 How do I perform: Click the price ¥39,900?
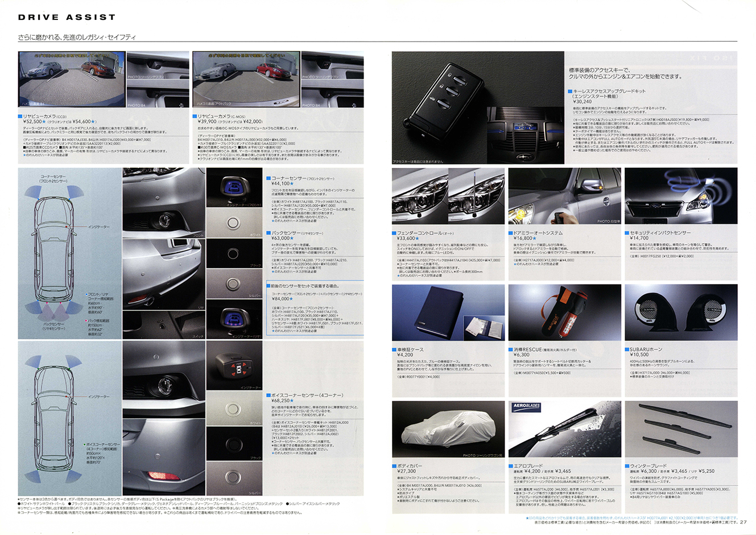(208, 121)
